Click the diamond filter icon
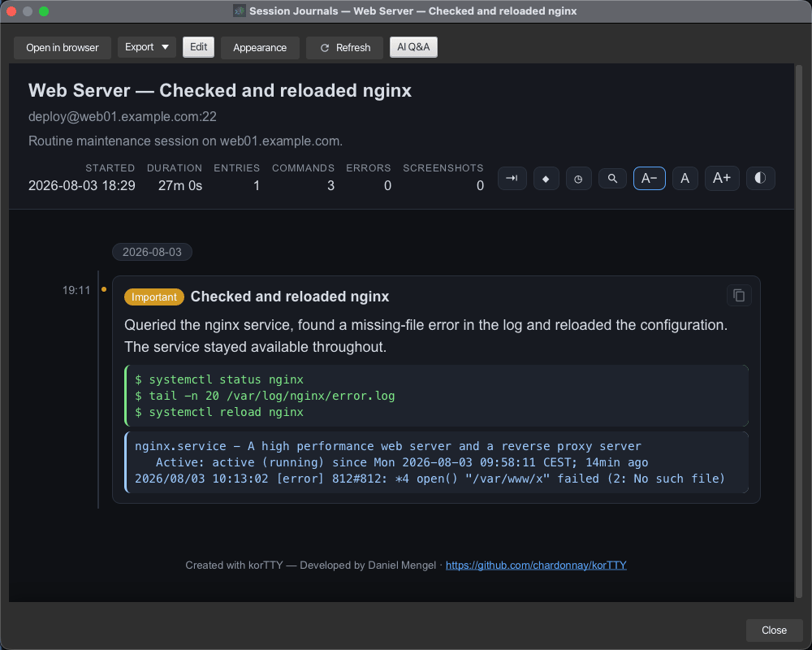The width and height of the screenshot is (812, 650). click(x=546, y=178)
